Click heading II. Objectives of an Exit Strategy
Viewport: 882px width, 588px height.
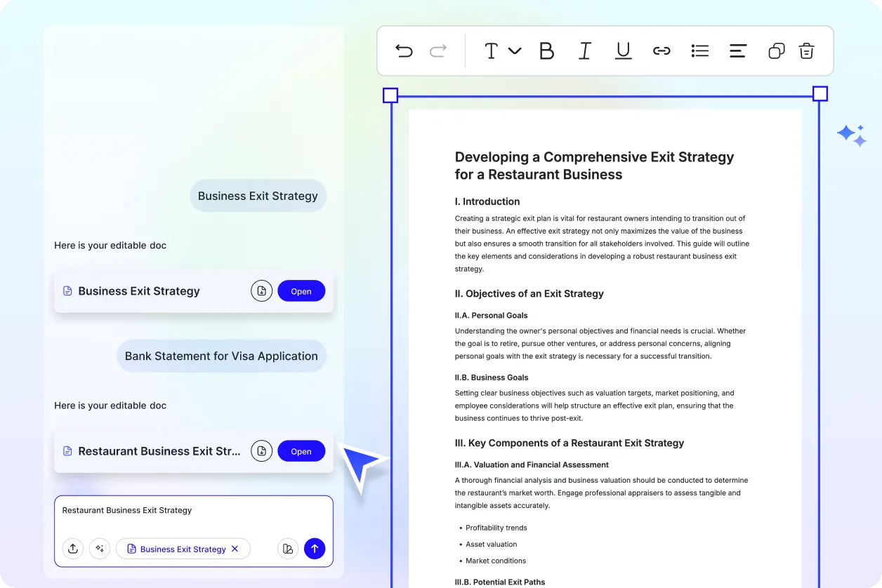[529, 293]
